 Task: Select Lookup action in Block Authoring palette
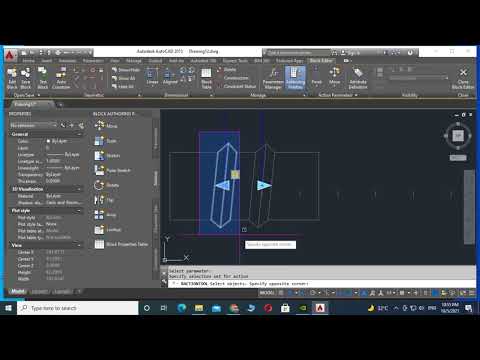click(x=107, y=230)
